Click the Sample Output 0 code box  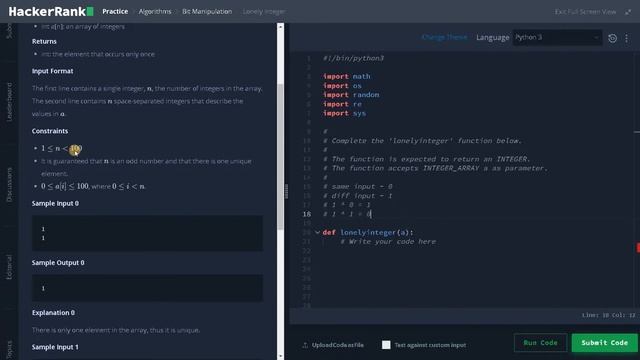point(147,288)
